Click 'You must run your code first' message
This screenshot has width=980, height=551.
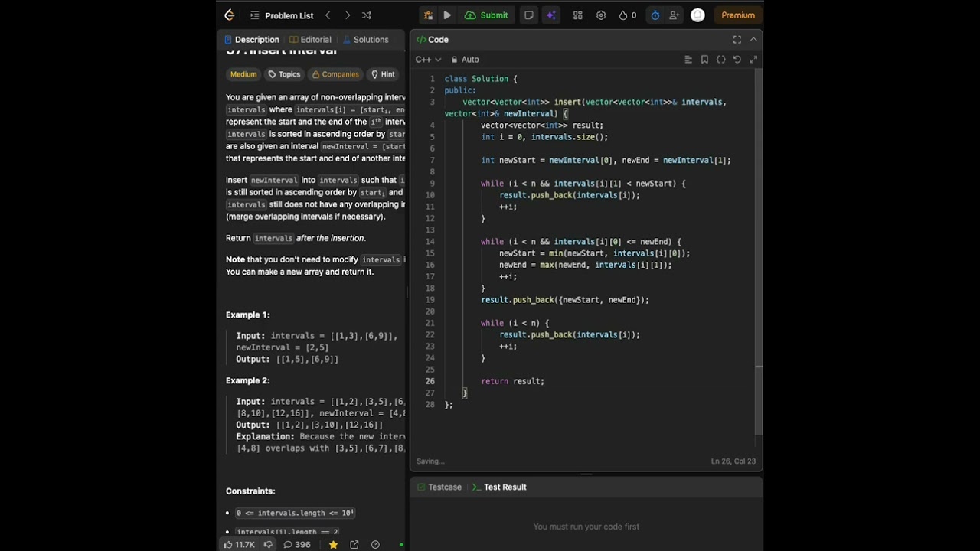(x=586, y=527)
